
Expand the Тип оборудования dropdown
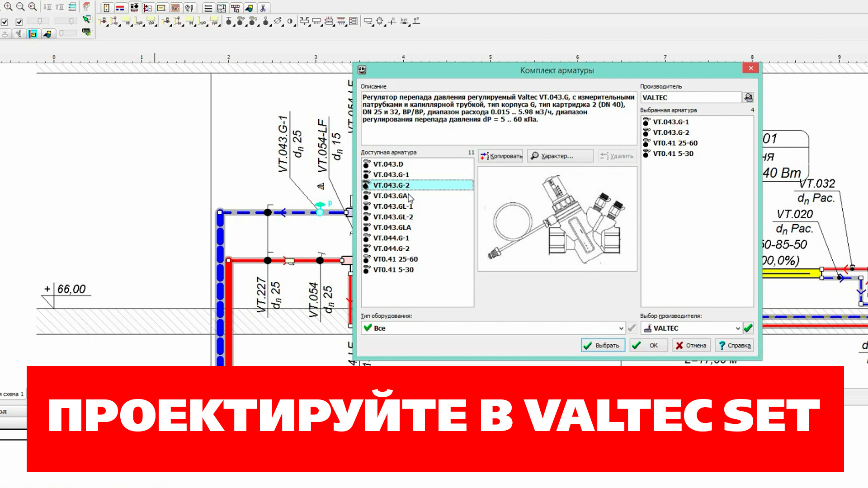point(621,328)
